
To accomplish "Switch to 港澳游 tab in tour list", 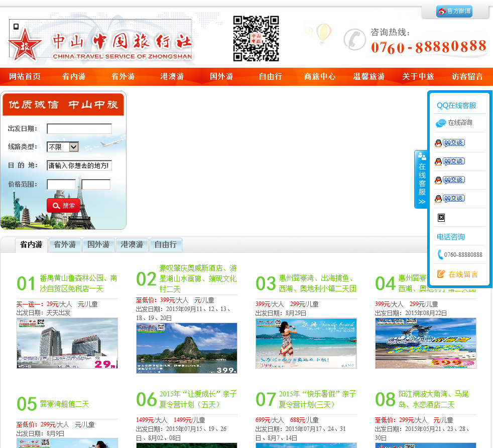I will (132, 245).
